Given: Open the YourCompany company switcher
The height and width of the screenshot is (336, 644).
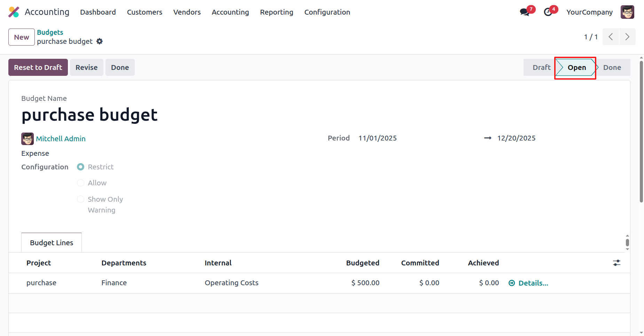Looking at the screenshot, I should pos(589,12).
